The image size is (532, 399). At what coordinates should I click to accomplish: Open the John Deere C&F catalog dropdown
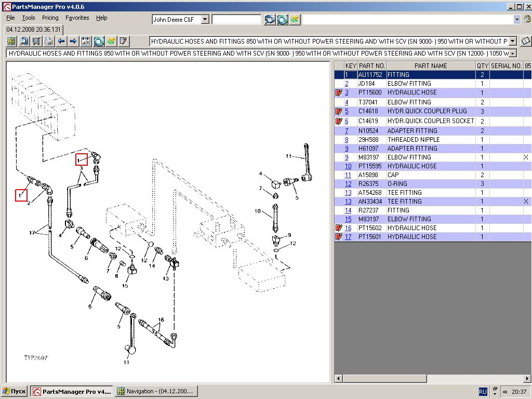205,19
